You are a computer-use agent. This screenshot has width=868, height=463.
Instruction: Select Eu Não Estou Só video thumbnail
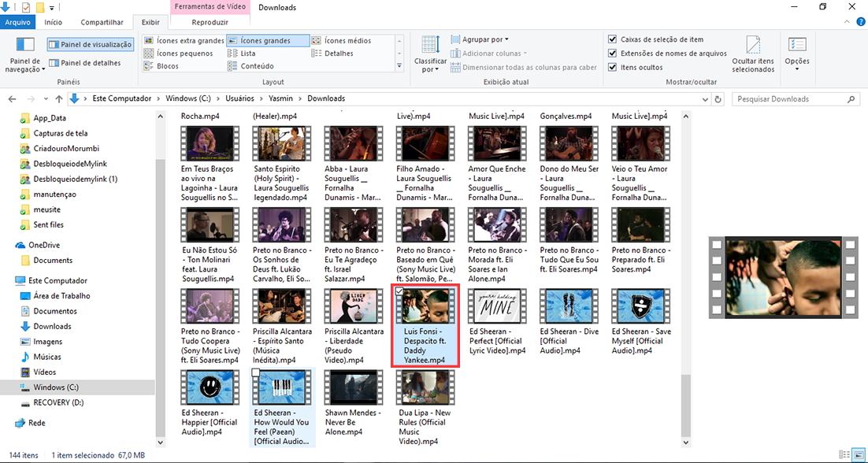coord(209,224)
